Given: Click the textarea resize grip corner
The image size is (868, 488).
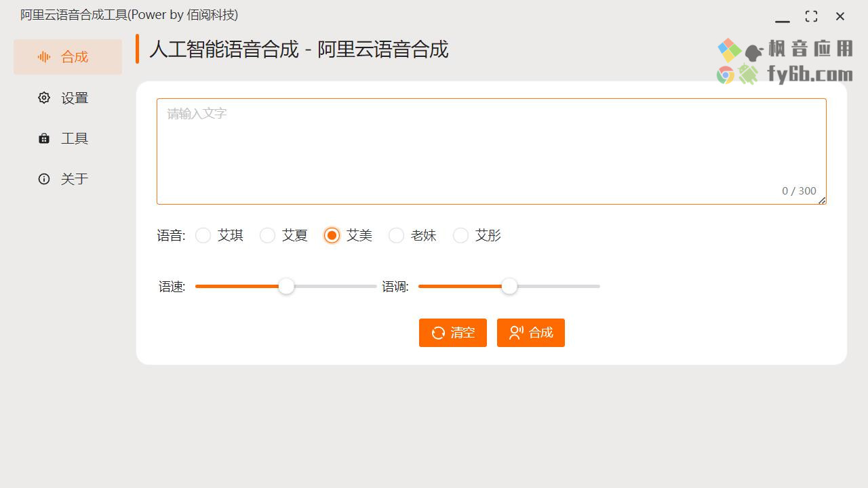Looking at the screenshot, I should [822, 200].
